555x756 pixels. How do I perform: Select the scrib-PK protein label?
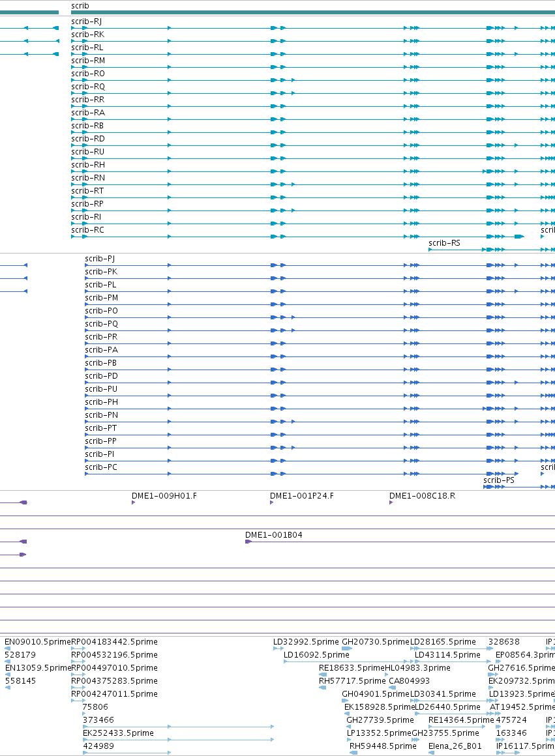pos(101,272)
